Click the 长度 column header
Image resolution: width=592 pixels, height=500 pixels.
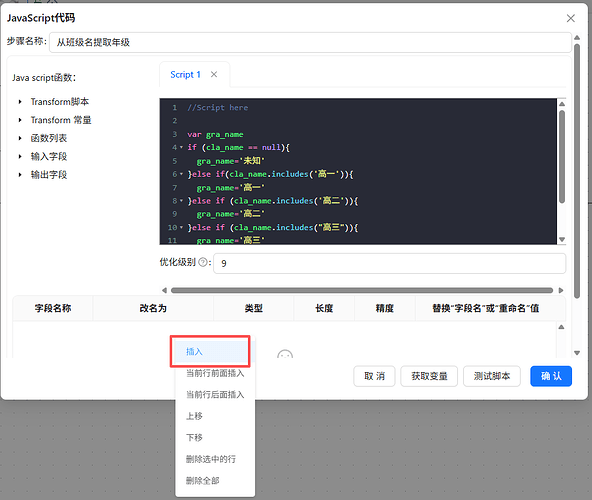[x=324, y=309]
